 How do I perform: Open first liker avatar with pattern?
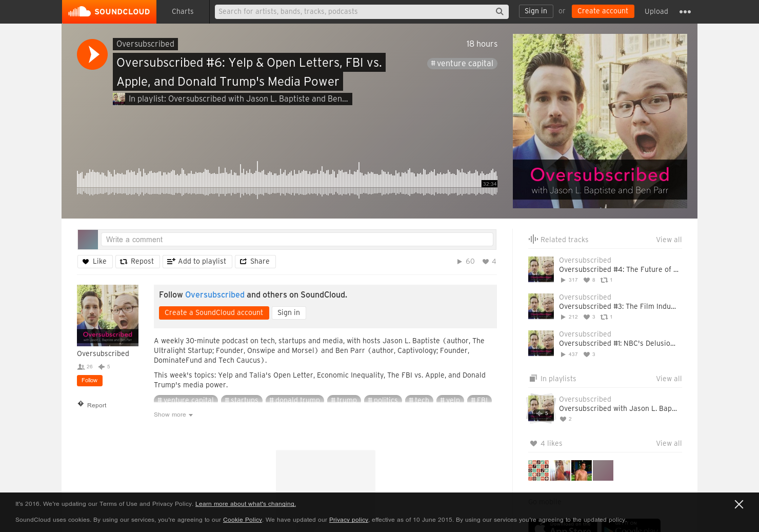[538, 470]
